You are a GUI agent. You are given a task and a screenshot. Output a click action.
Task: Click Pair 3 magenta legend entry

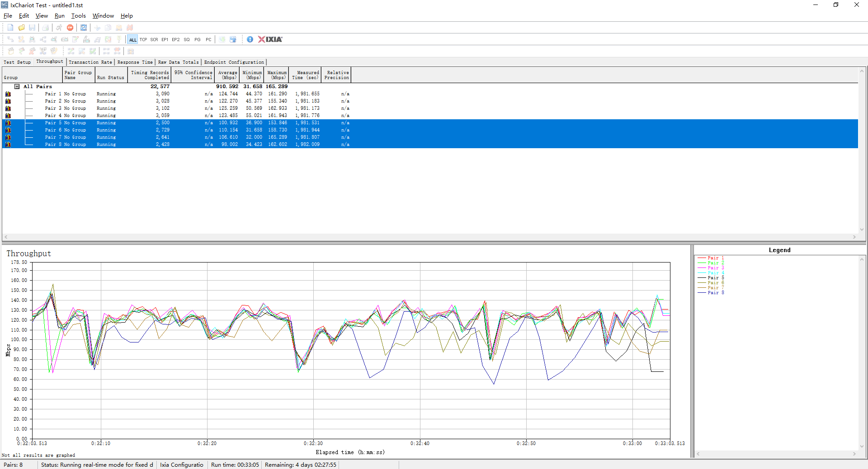[711, 268]
